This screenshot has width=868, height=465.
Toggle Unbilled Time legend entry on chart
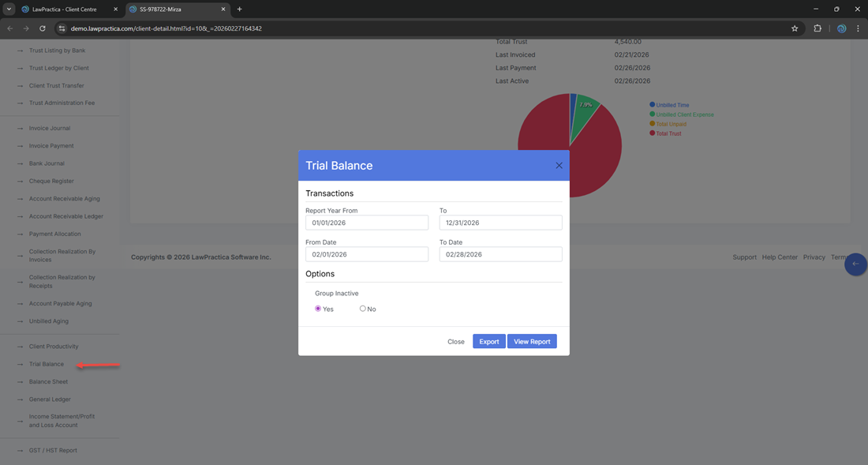tap(672, 105)
